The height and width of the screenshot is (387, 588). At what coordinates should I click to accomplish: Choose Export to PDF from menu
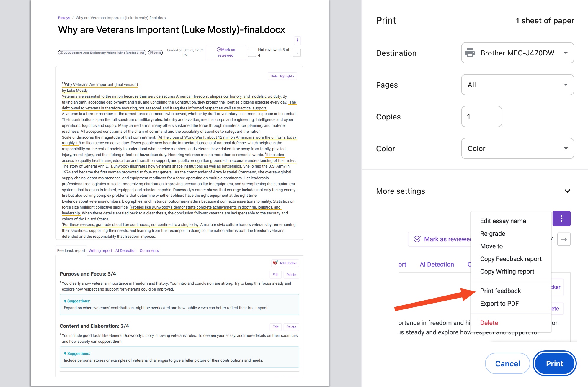click(x=499, y=304)
